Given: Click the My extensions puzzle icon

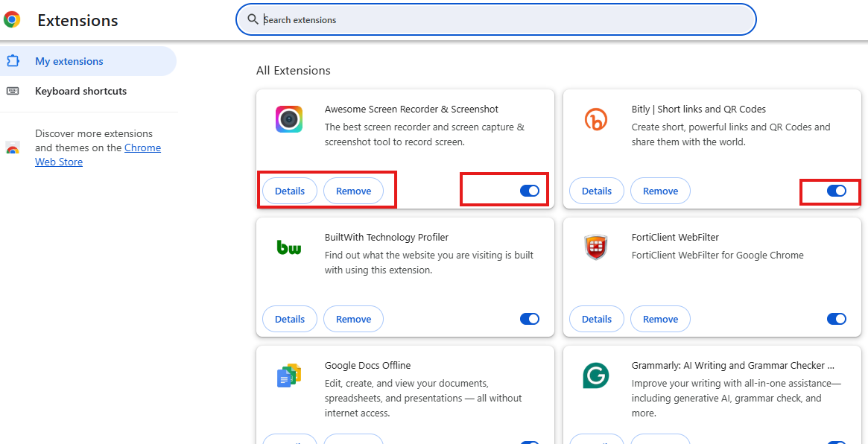Looking at the screenshot, I should coord(13,61).
